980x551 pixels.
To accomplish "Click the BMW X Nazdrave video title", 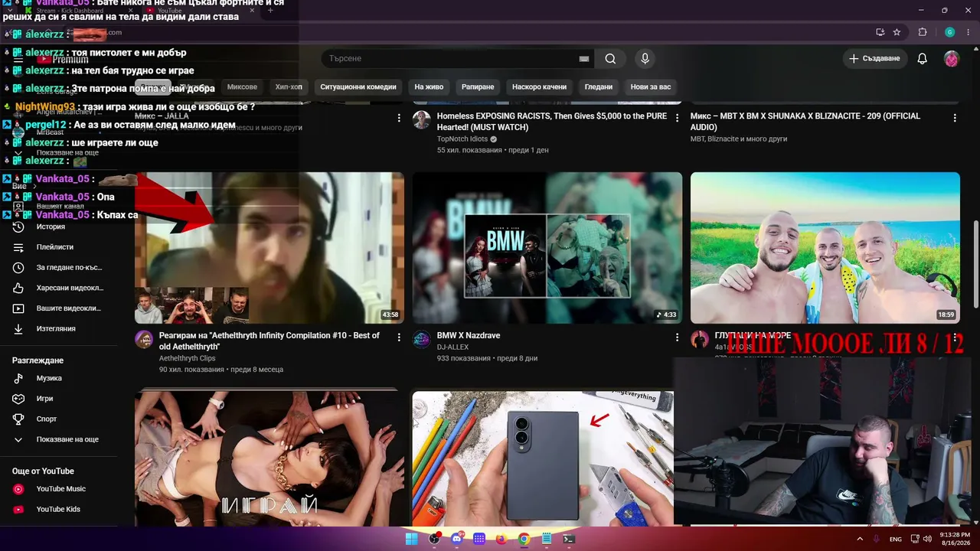I will click(469, 336).
